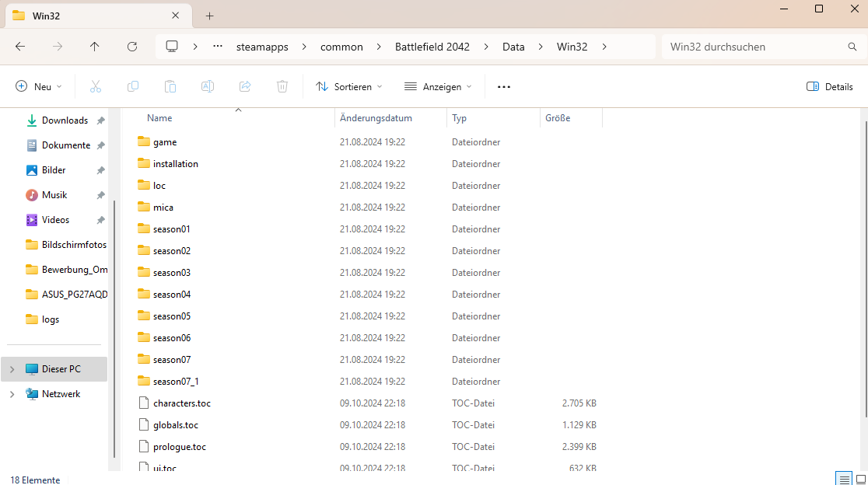
Task: Go to Data breadcrumb folder
Action: pos(513,47)
